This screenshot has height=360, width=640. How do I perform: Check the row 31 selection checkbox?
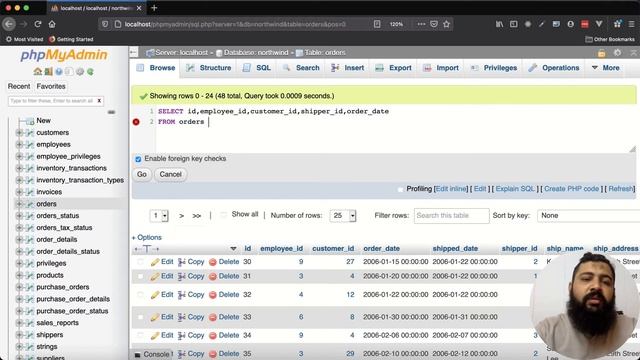[140, 276]
